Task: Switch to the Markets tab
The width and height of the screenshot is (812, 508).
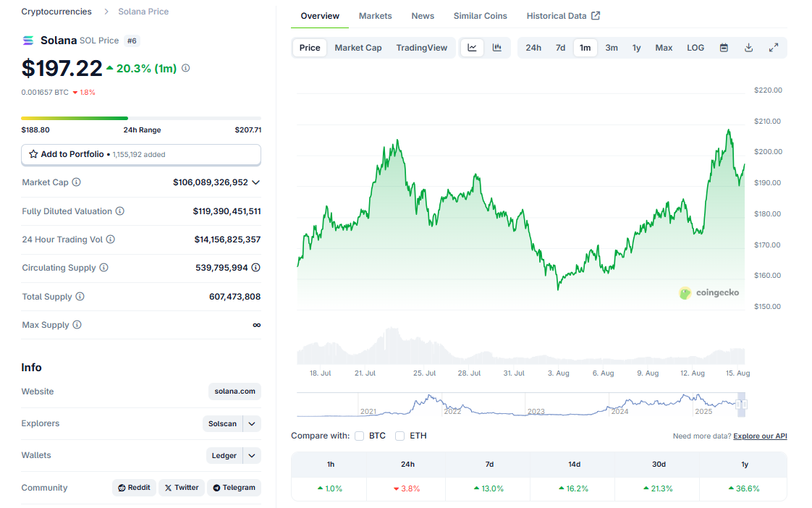Action: [376, 16]
